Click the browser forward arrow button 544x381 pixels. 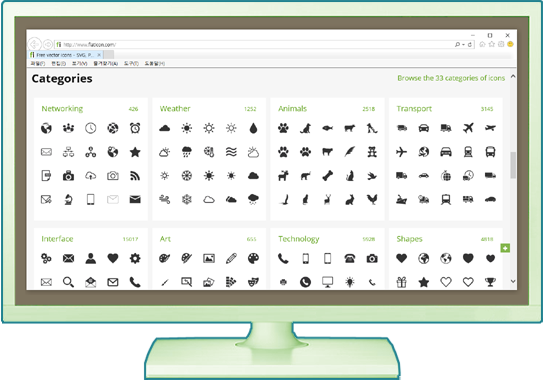click(48, 44)
